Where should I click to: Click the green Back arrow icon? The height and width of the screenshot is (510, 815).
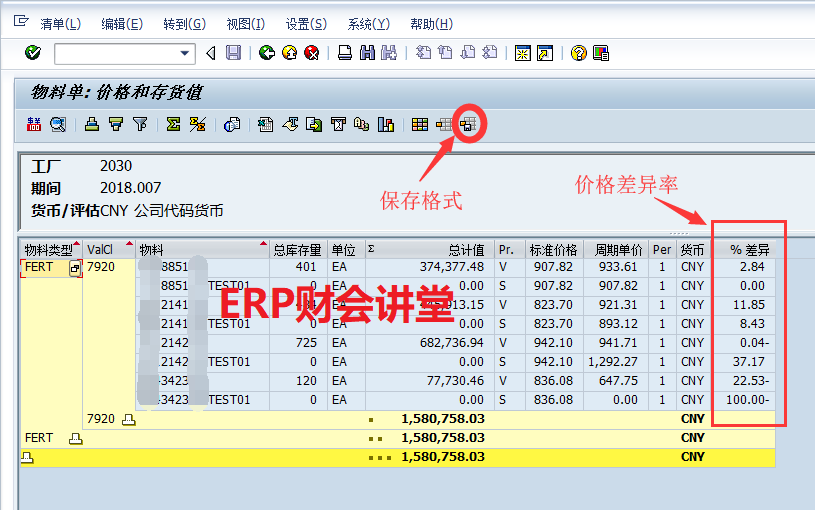pos(266,53)
